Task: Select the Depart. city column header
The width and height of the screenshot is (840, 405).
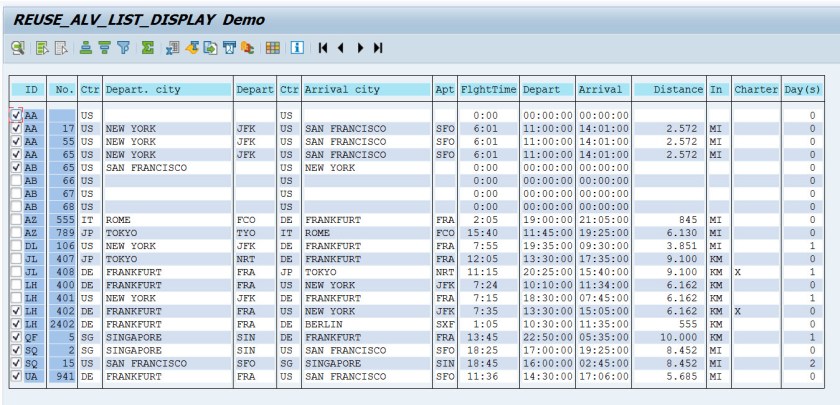Action: [168, 89]
